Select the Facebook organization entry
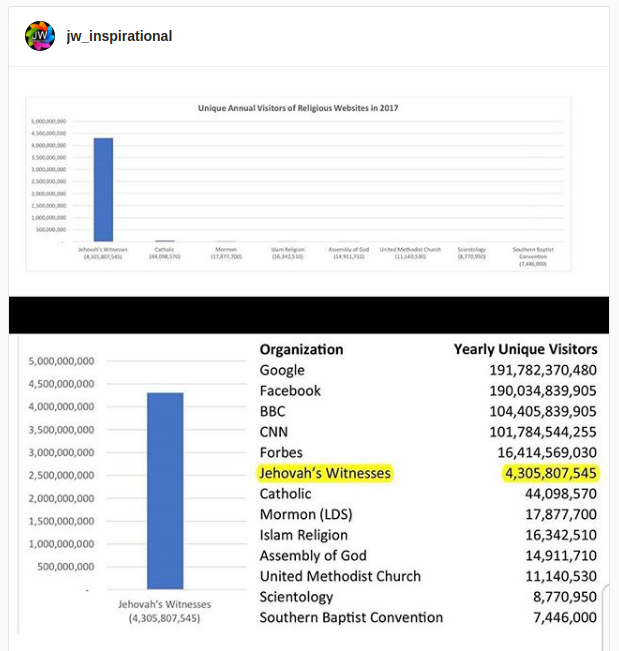619x651 pixels. pyautogui.click(x=290, y=391)
